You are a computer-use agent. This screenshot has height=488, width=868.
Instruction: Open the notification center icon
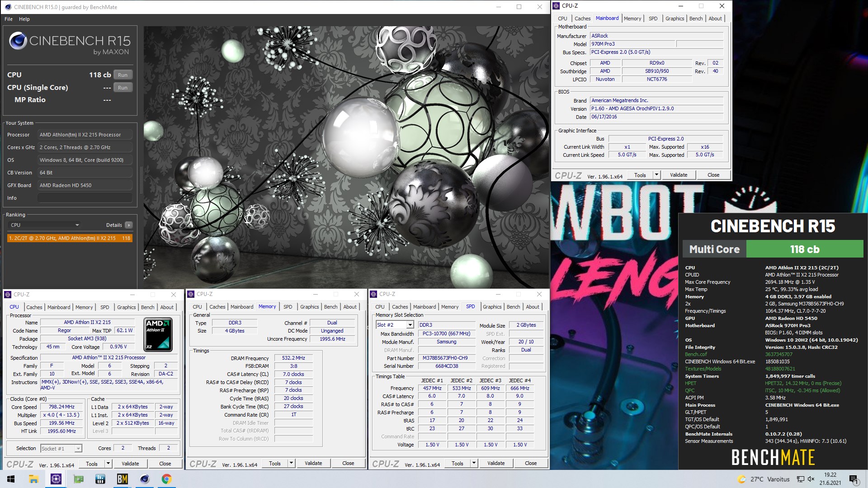854,479
